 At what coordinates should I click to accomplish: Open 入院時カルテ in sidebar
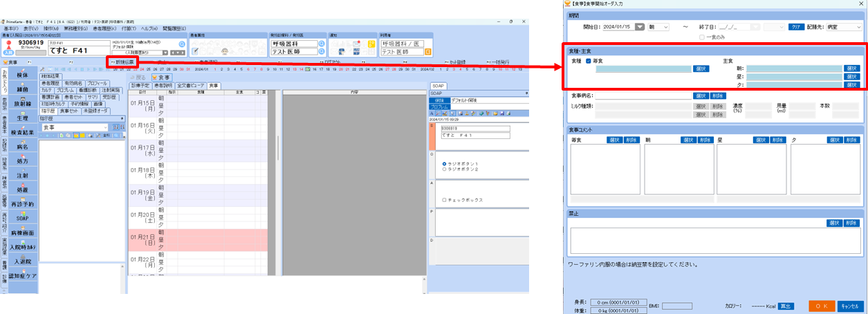22,247
